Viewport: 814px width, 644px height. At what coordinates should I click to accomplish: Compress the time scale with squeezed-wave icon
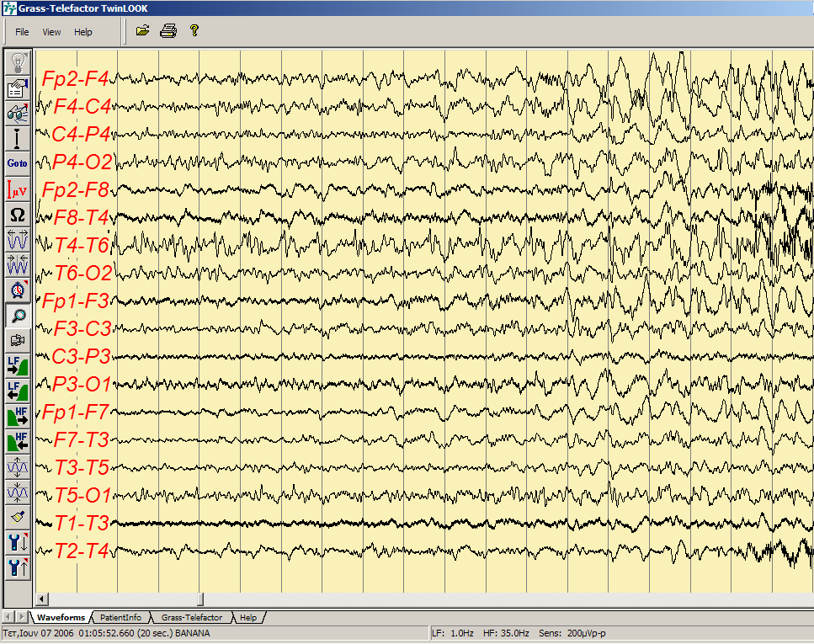coord(18,264)
